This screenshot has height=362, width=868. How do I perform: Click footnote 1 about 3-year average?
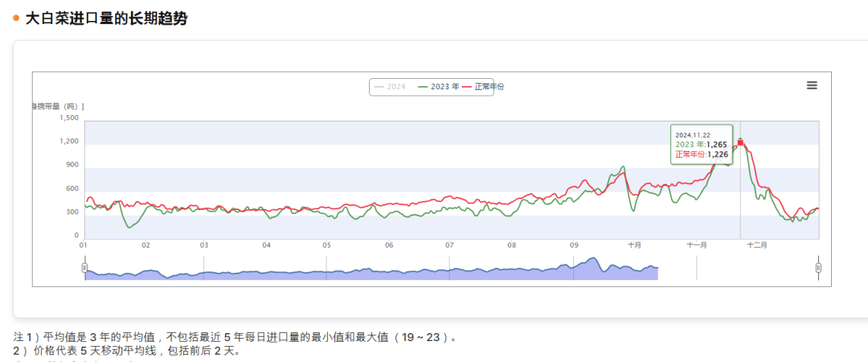point(236,337)
